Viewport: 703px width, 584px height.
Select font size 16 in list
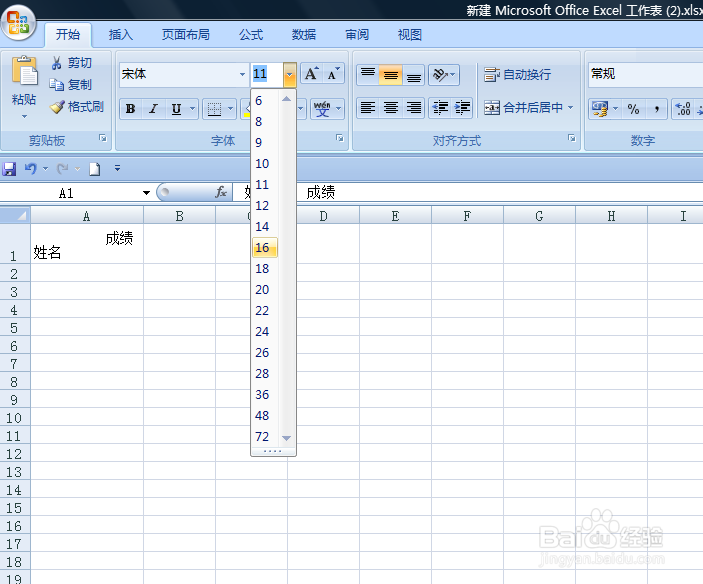(x=265, y=247)
